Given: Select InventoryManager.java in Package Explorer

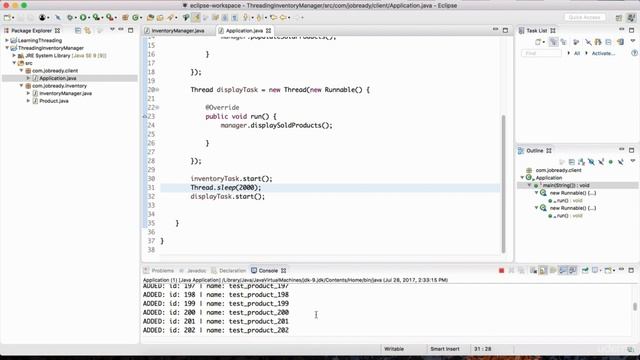Looking at the screenshot, I should pos(65,93).
